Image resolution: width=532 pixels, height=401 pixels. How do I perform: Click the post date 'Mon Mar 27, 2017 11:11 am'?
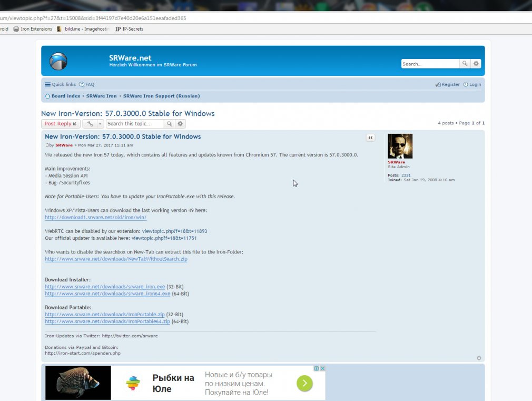tap(105, 145)
